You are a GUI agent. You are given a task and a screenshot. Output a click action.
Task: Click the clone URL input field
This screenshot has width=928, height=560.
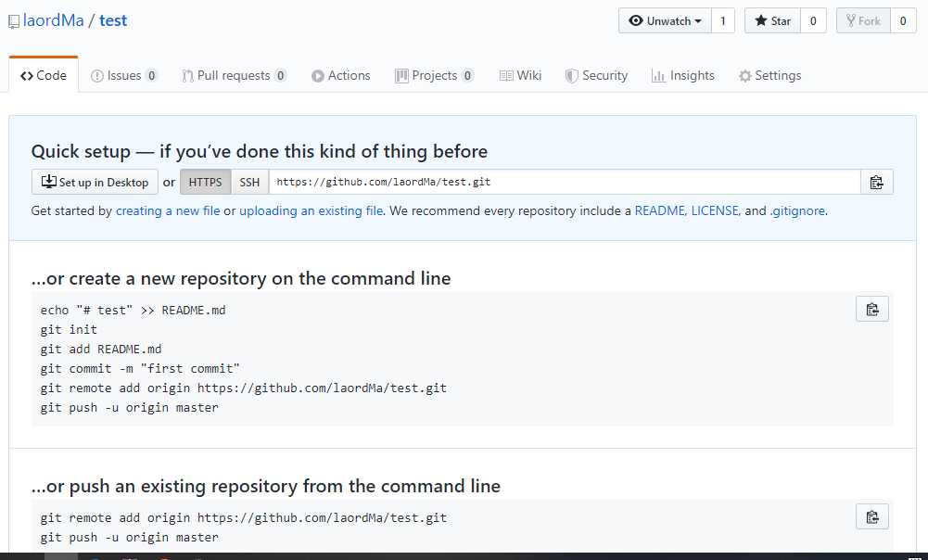click(565, 183)
